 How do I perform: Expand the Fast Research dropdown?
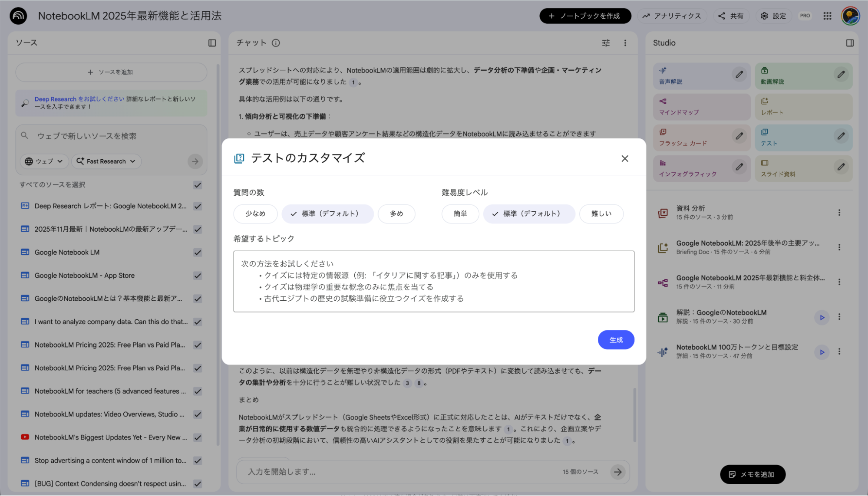[106, 161]
